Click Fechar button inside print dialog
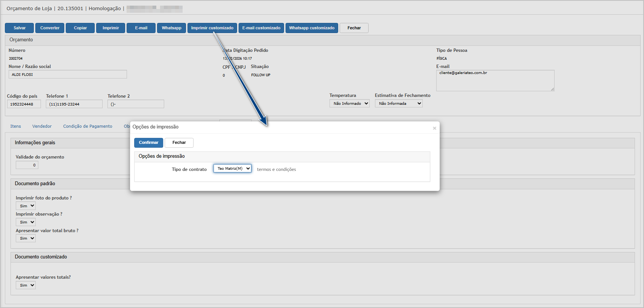The width and height of the screenshot is (644, 308). pos(179,143)
